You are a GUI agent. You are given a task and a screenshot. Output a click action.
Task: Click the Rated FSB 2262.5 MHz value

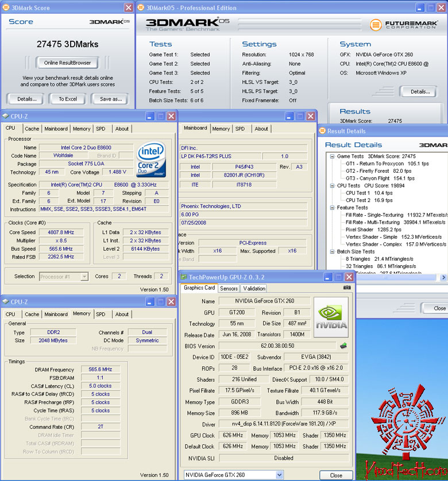click(x=61, y=257)
